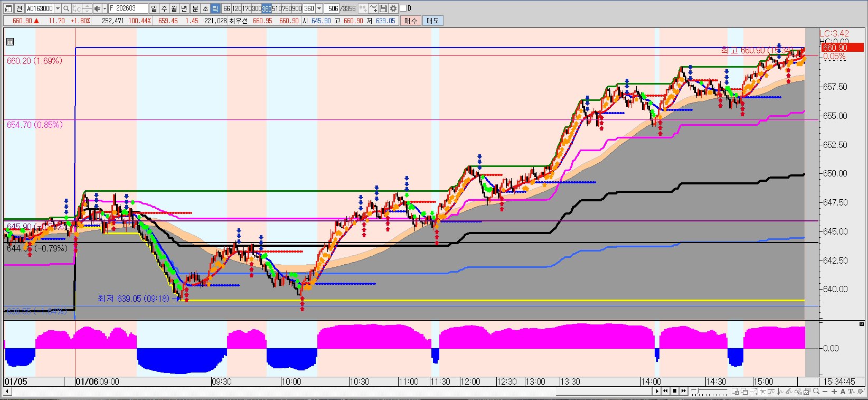The height and width of the screenshot is (400, 868).
Task: Click the minus zoom-out icon at bottom
Action: click(x=825, y=392)
